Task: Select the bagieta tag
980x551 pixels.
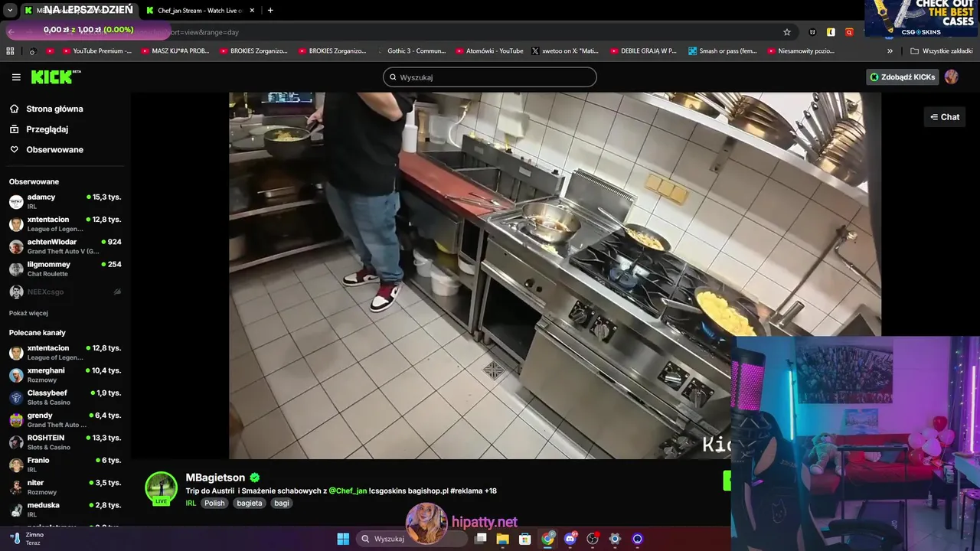Action: 249,503
